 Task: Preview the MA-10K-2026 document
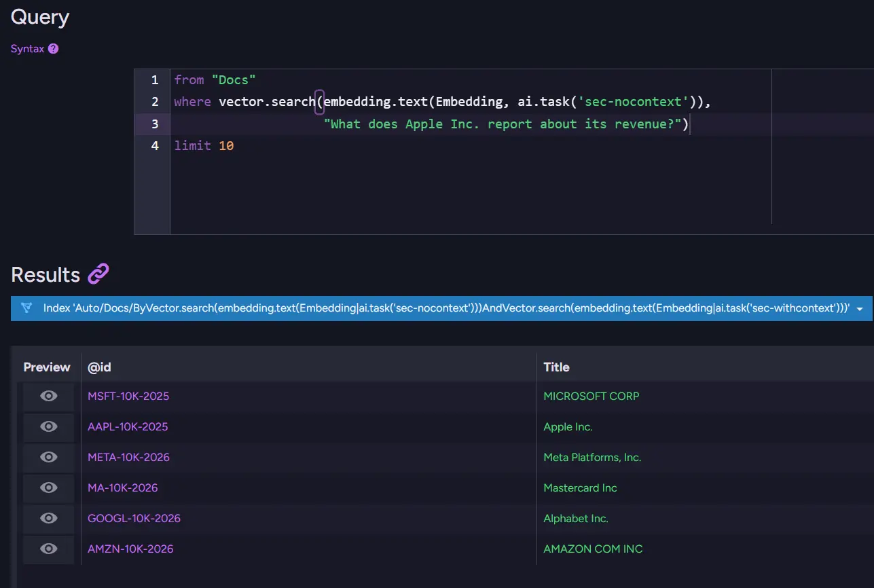click(48, 488)
